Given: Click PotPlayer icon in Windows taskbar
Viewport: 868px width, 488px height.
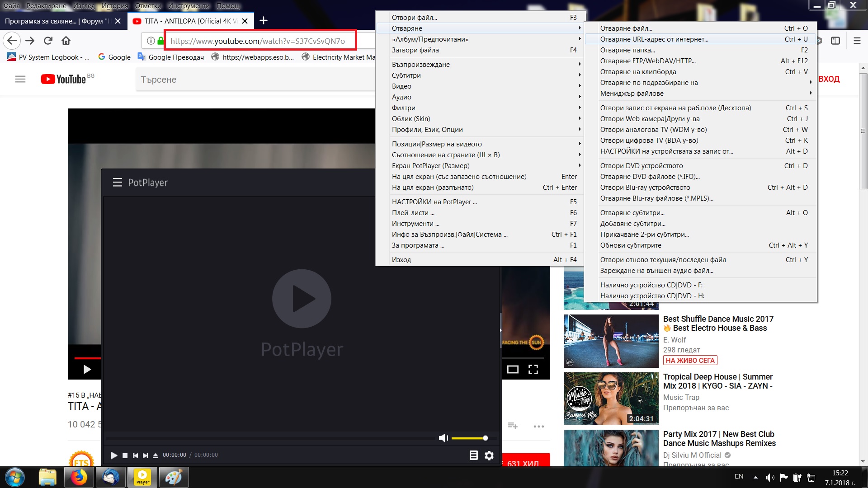Looking at the screenshot, I should point(142,477).
